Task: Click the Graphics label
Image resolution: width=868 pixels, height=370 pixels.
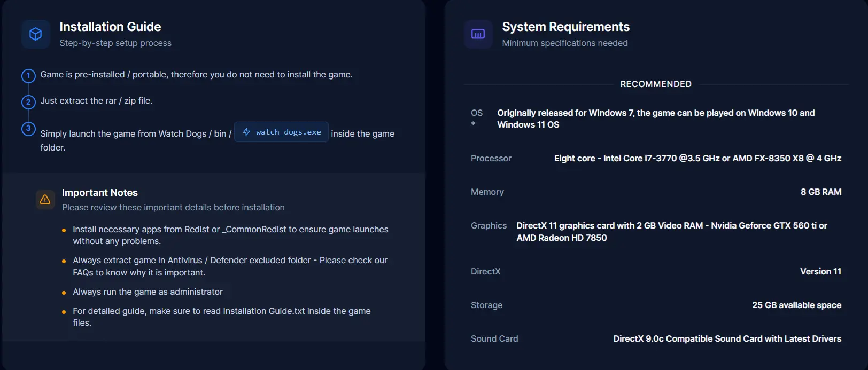Action: 489,226
